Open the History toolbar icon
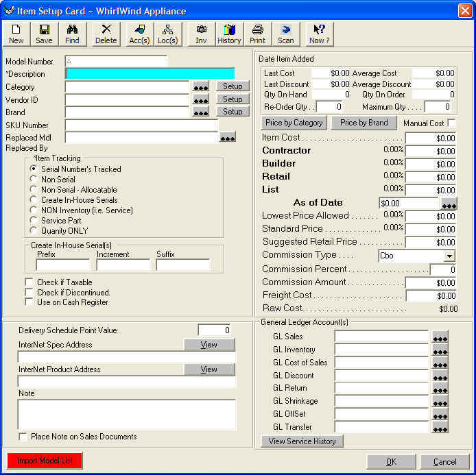Image resolution: width=476 pixels, height=475 pixels. 229,34
